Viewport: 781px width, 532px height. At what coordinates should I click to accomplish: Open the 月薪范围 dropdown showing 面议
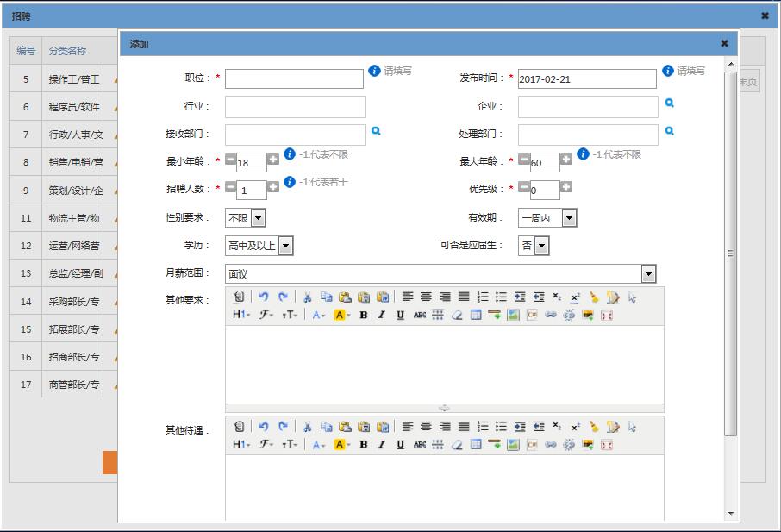648,274
